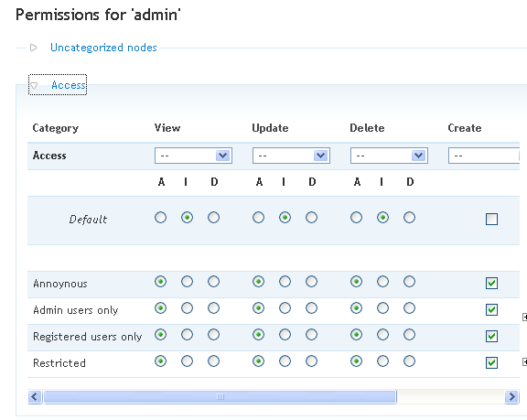
Task: Select Default View Deny radio
Action: pyautogui.click(x=214, y=218)
